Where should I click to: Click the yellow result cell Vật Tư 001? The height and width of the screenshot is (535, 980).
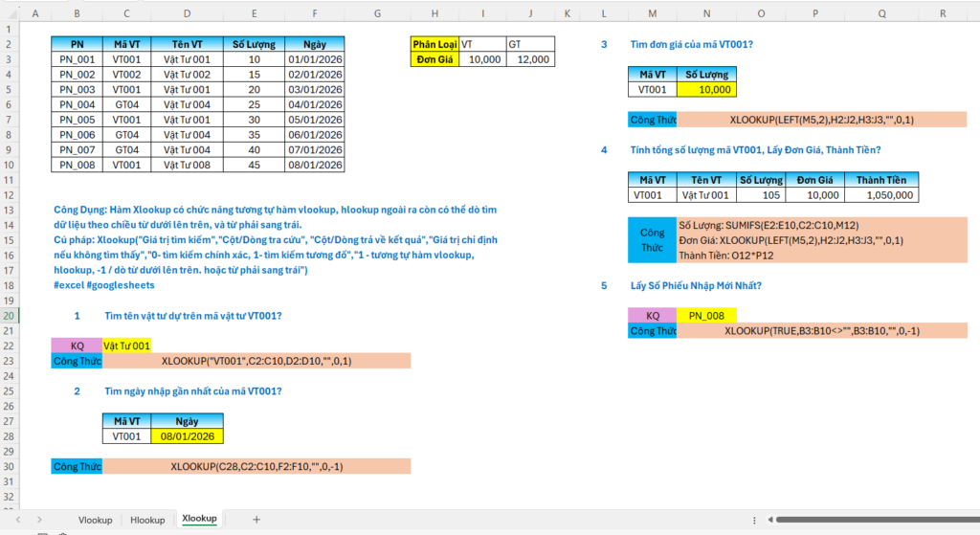tap(126, 346)
